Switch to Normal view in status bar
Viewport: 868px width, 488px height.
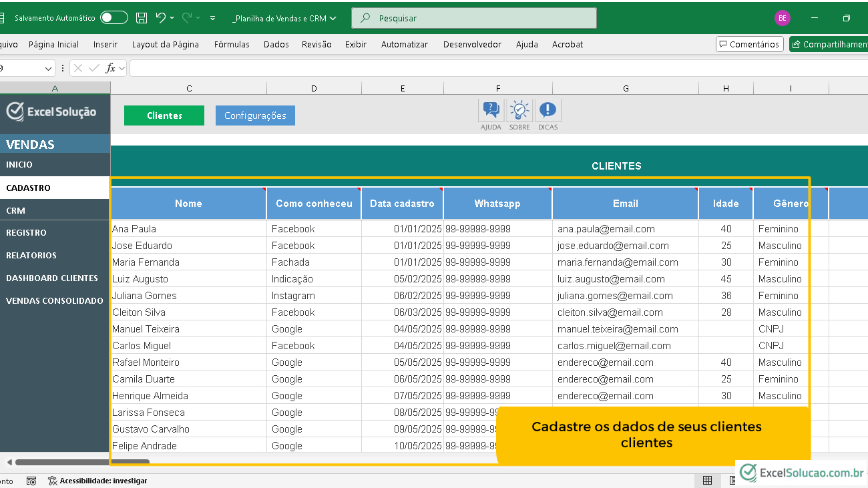(707, 481)
